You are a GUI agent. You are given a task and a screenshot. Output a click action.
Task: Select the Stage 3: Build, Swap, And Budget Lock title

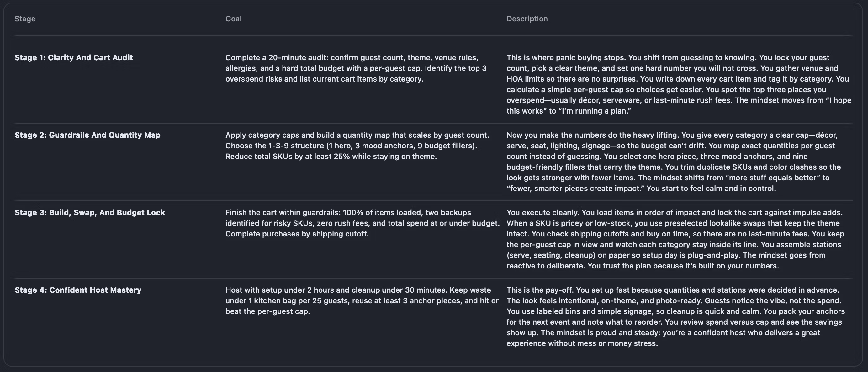(x=90, y=213)
